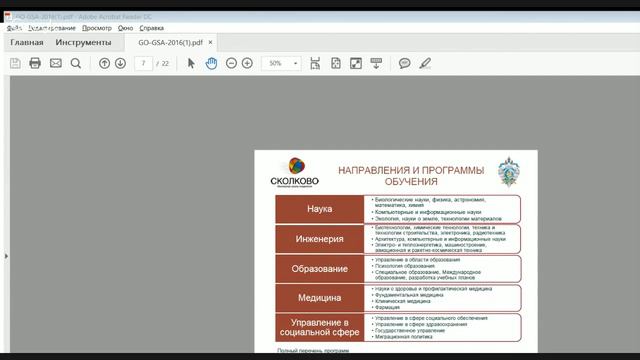Viewport: 640px width, 360px height.
Task: Click the Инженерия heading in the slide
Action: point(320,239)
